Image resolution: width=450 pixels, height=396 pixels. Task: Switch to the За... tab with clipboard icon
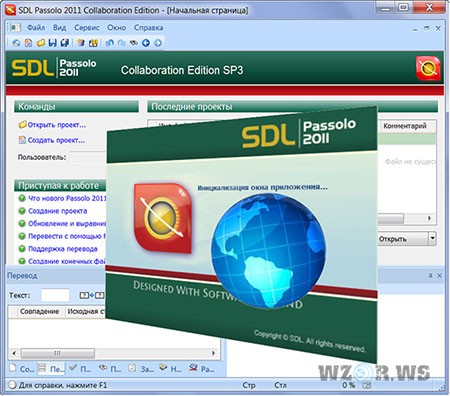pyautogui.click(x=141, y=368)
